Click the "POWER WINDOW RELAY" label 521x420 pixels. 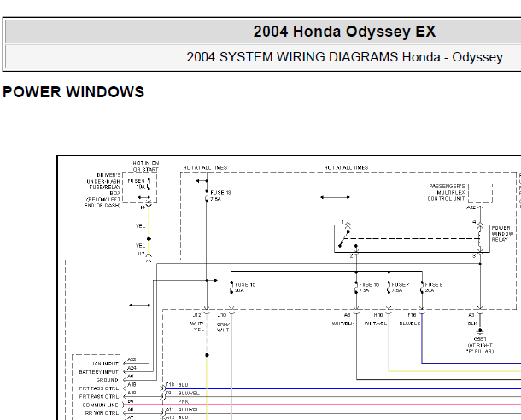[502, 234]
